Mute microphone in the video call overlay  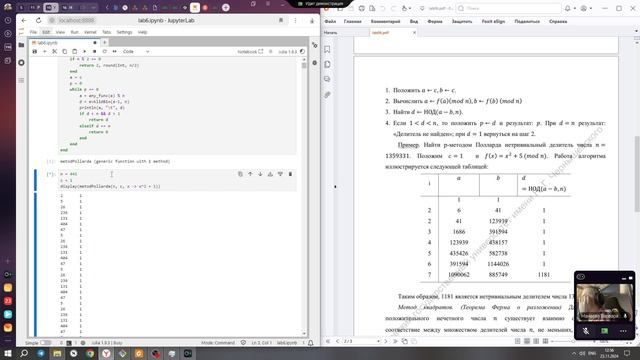pos(586,331)
